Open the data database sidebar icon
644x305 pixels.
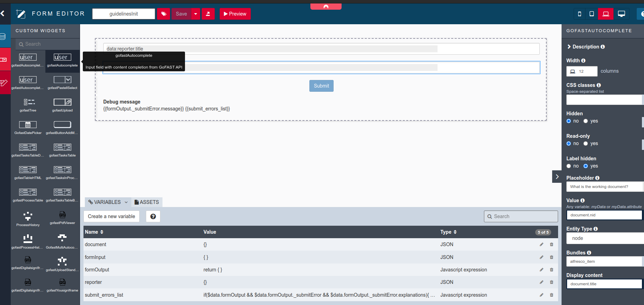[x=3, y=36]
